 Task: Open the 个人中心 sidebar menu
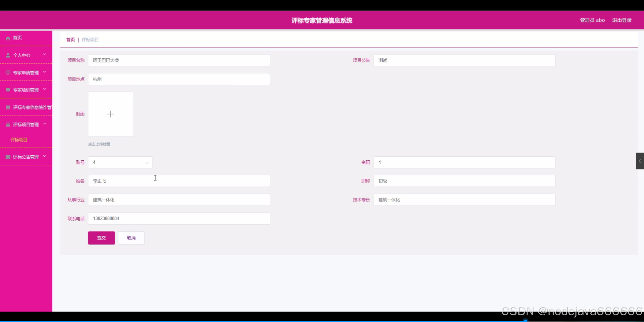pyautogui.click(x=26, y=55)
